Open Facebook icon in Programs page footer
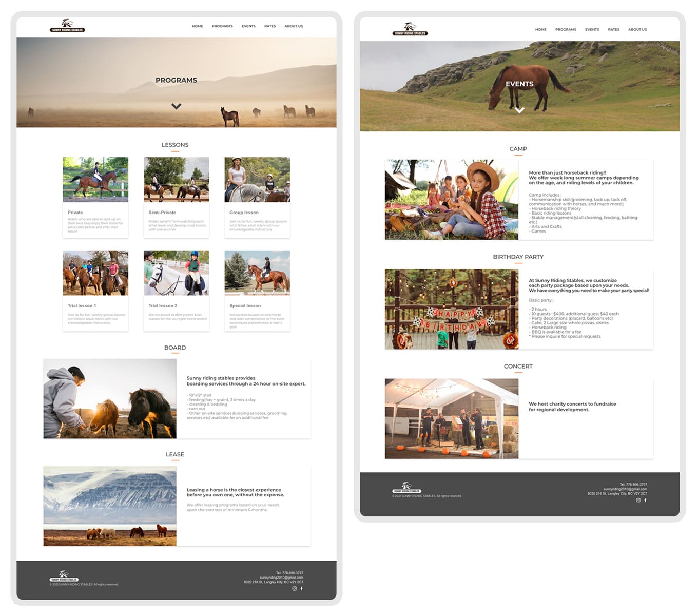 [x=301, y=588]
